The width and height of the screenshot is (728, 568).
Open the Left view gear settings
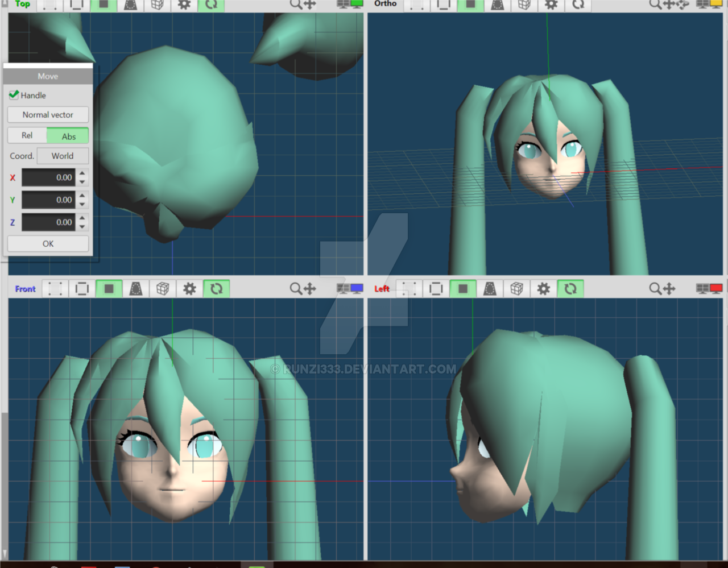tap(544, 289)
